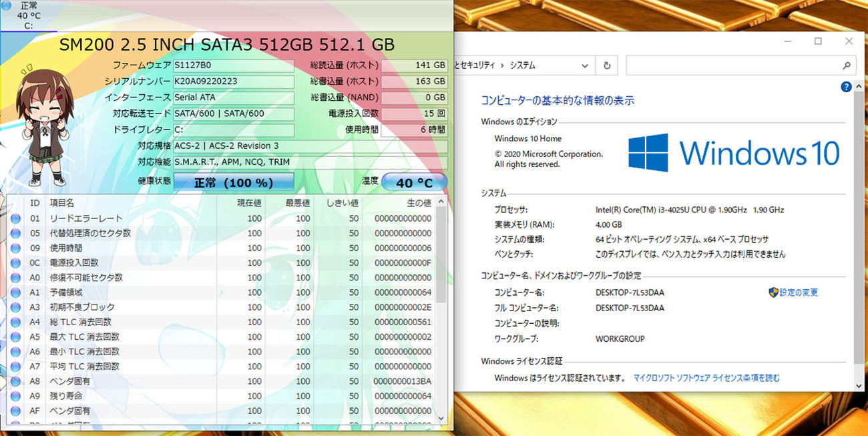Click the 総書込量 (NAND) 0 GB field
868x436 pixels.
tap(414, 97)
